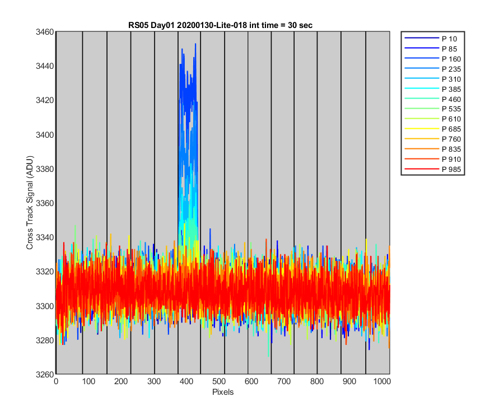
Task: Click y-axis tick label 3400
Action: point(45,134)
